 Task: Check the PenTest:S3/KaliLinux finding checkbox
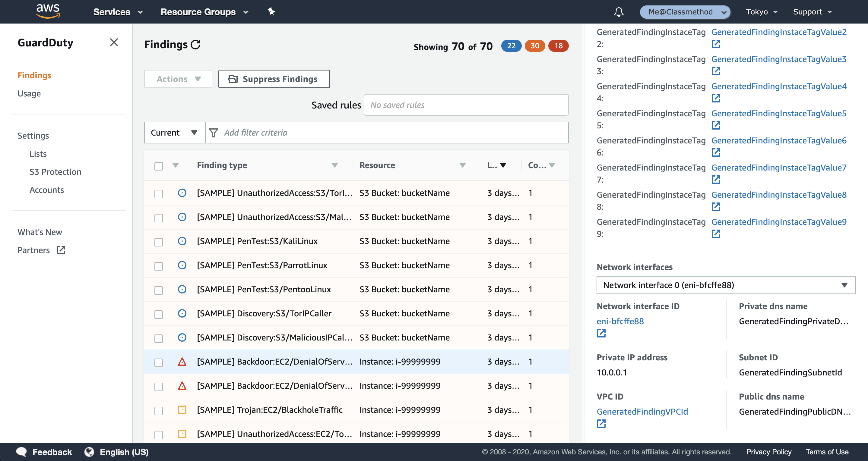click(158, 242)
